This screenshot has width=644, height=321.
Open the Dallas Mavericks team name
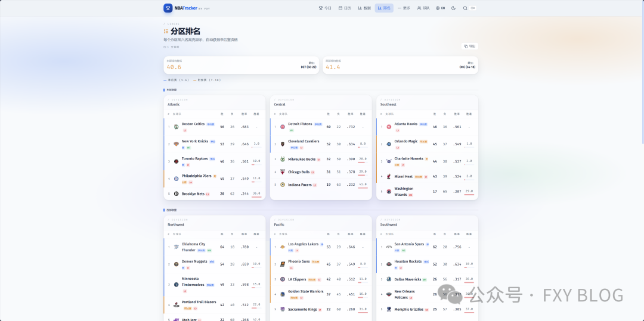[x=407, y=279]
